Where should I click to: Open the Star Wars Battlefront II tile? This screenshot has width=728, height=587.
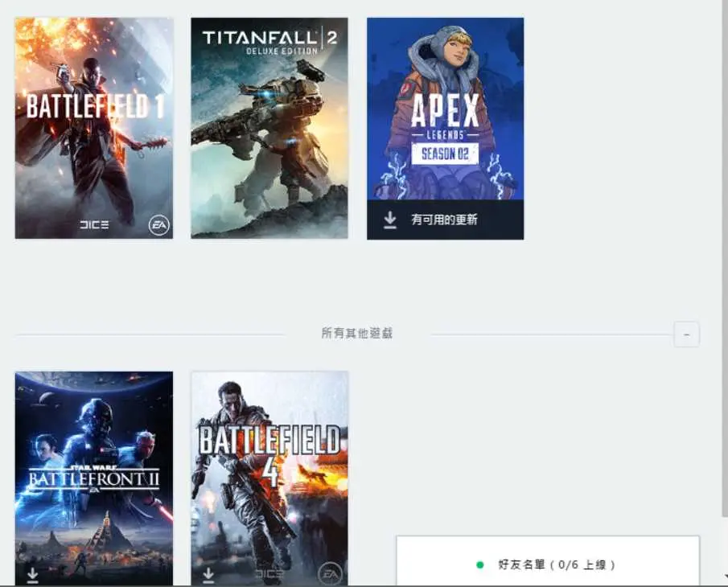[x=94, y=478]
